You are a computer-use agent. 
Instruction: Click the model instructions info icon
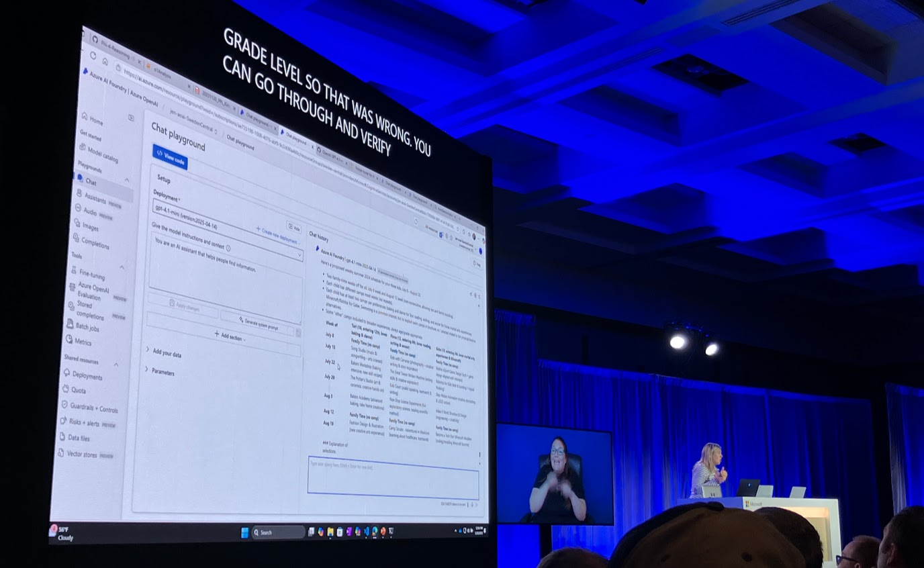click(x=228, y=248)
